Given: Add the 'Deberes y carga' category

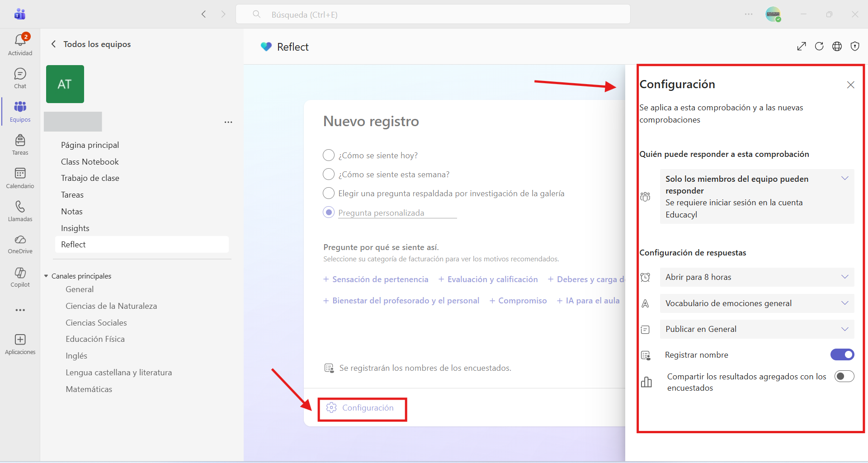Looking at the screenshot, I should (x=586, y=279).
